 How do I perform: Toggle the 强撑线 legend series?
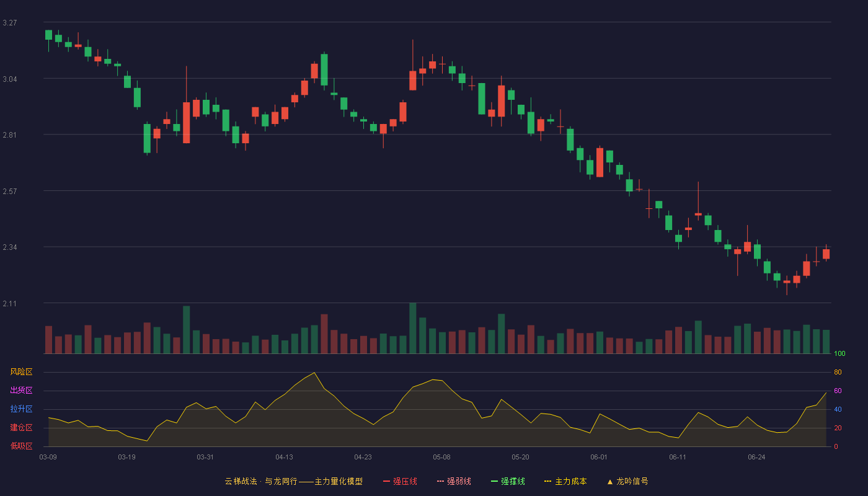coord(508,481)
